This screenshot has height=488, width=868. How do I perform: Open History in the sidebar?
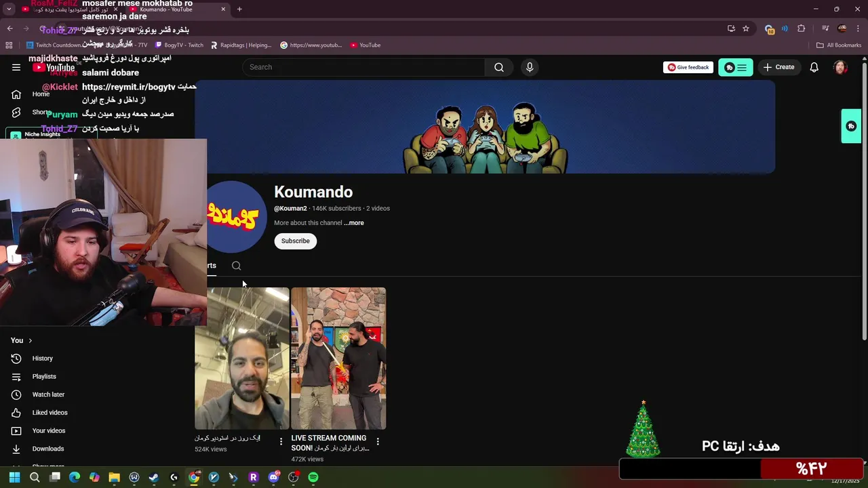click(x=42, y=359)
